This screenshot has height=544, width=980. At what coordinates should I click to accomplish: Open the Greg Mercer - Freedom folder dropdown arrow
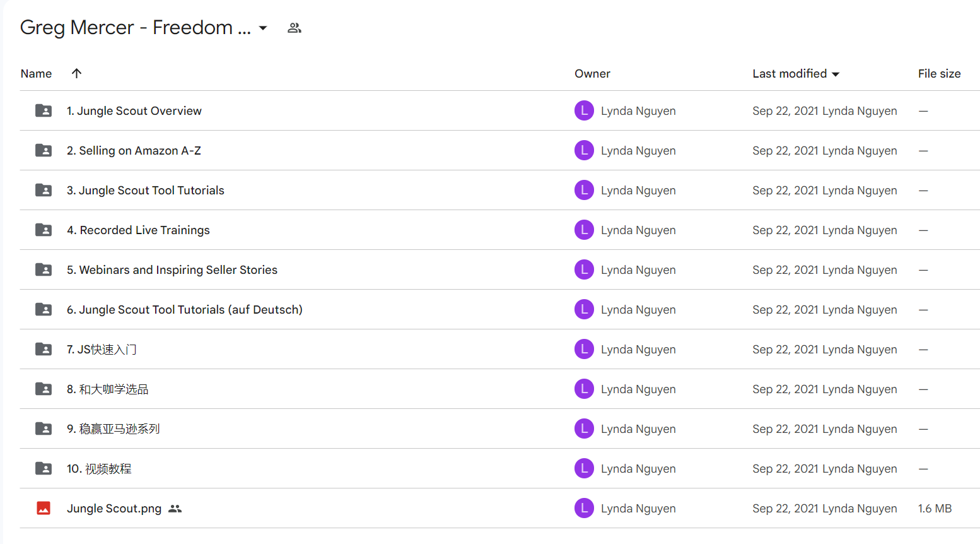click(263, 28)
